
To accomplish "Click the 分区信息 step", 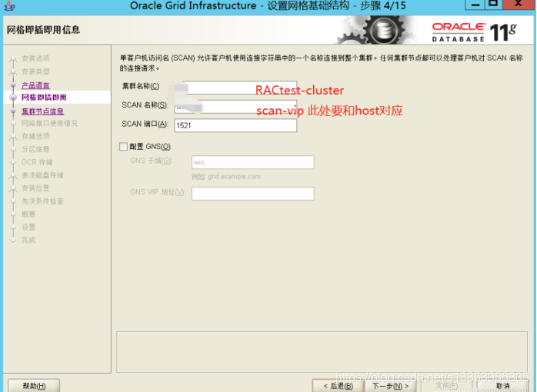I will [x=35, y=149].
